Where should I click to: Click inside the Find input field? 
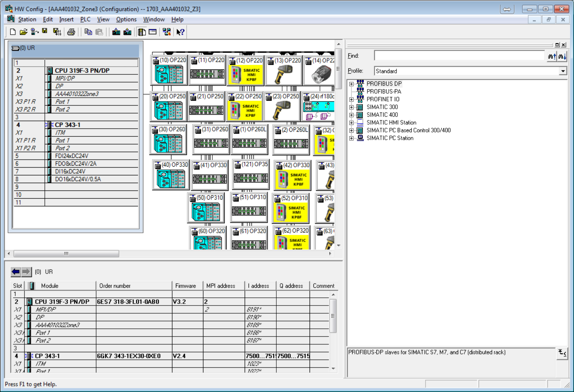click(458, 56)
